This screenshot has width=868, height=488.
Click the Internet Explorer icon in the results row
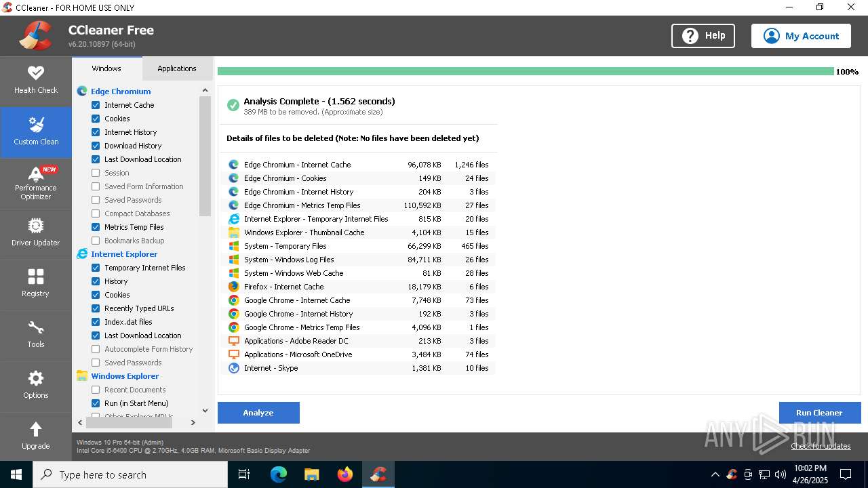tap(233, 219)
